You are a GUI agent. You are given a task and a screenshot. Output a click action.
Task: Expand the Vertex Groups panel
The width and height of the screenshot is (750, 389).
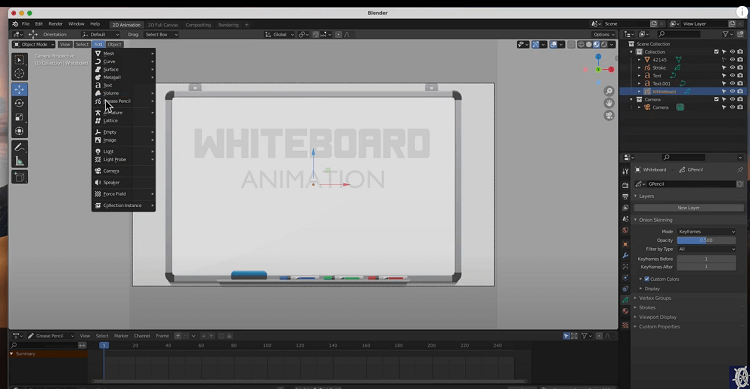[655, 298]
